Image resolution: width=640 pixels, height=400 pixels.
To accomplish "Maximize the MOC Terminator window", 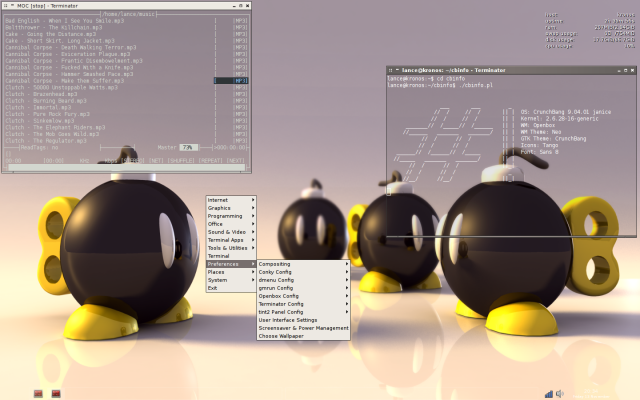I will (x=241, y=6).
